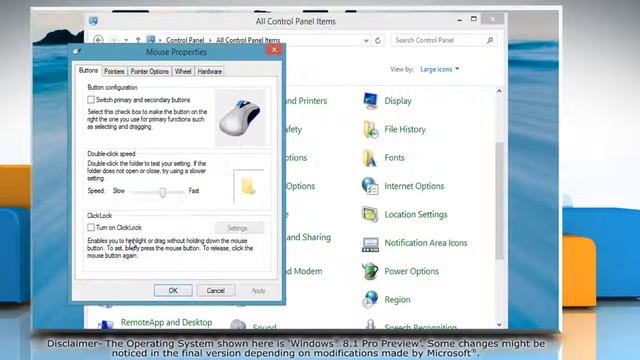Viewport: 640px width, 360px height.
Task: Click the double-click Speed slider handle
Action: coord(162,192)
